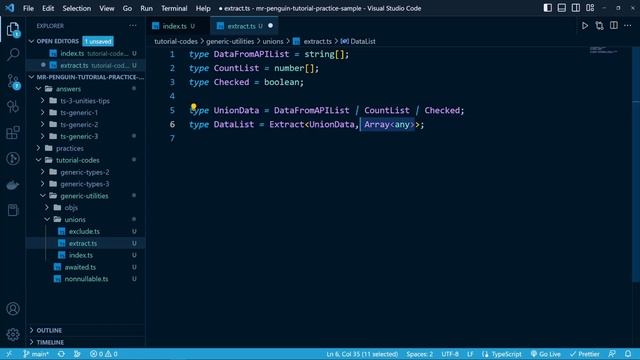Open the Help menu
This screenshot has height=360, width=640.
point(203,8)
